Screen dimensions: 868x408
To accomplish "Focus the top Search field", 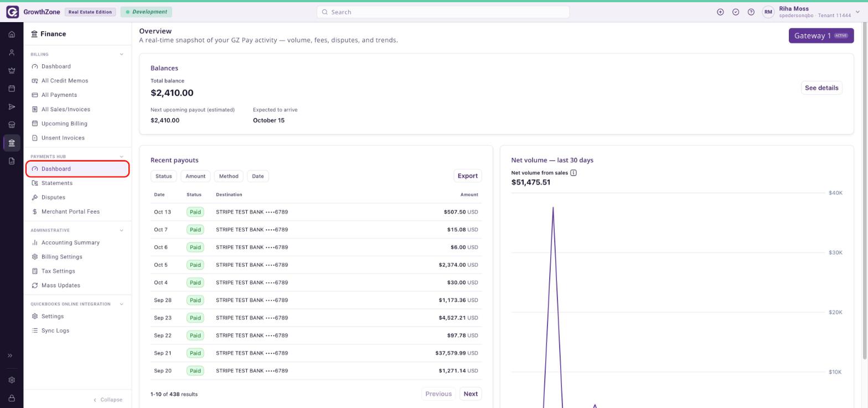I will (443, 12).
